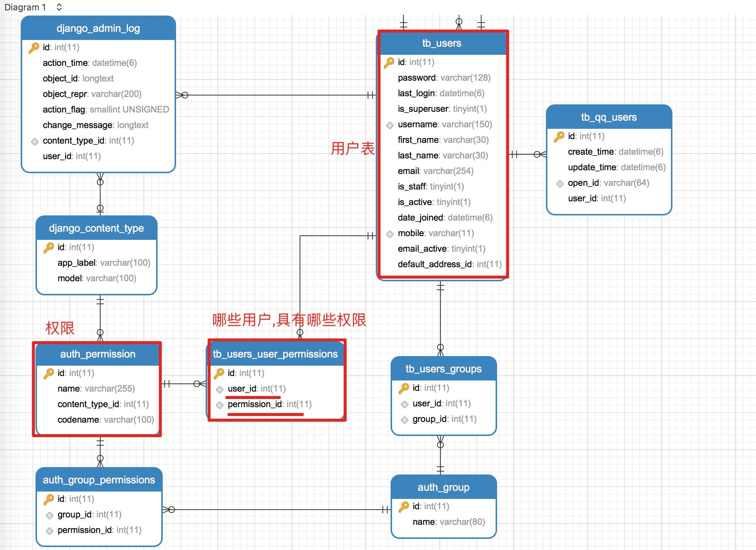The width and height of the screenshot is (756, 550).
Task: Click username index diamond in tb_users
Action: [389, 125]
